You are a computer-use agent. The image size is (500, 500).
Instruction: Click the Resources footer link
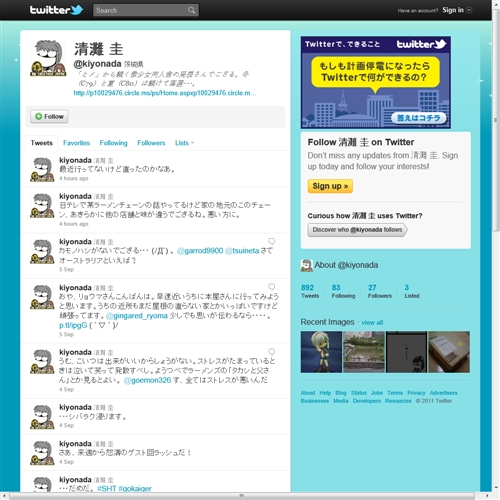tap(398, 401)
